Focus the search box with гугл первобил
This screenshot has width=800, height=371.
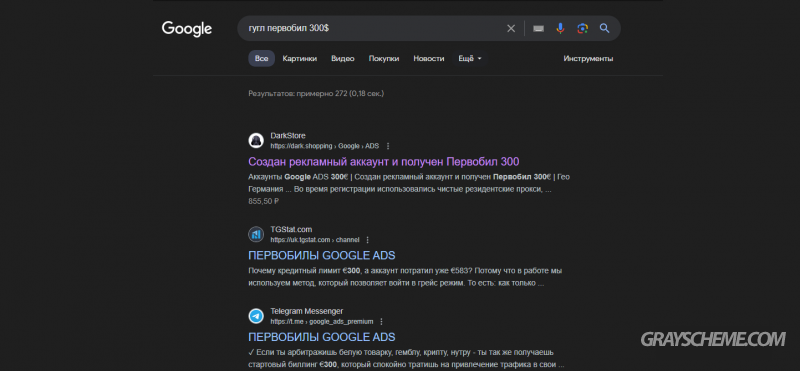372,29
